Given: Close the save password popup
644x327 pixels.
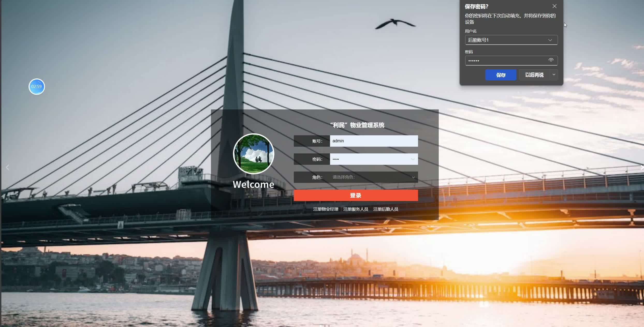Looking at the screenshot, I should coord(554,6).
